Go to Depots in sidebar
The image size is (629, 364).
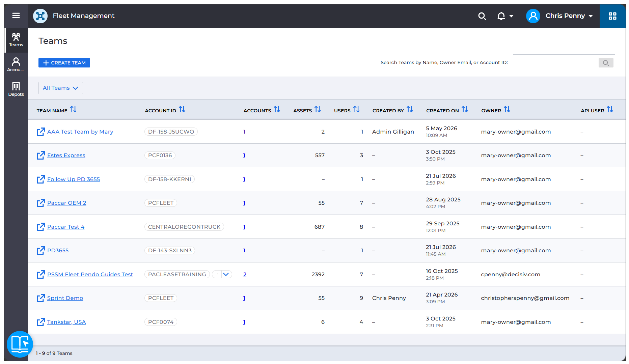[x=16, y=89]
